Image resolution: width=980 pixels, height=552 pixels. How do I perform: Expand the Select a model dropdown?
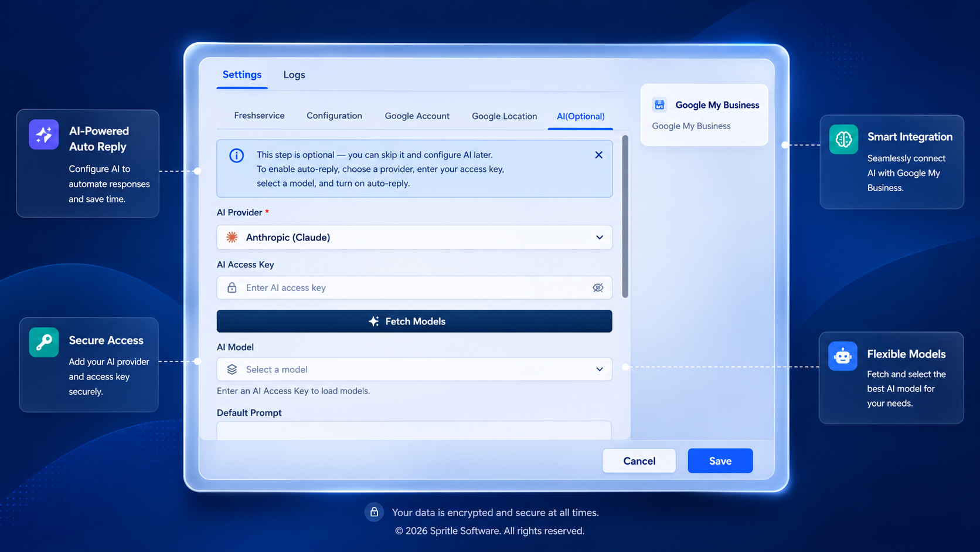coord(414,369)
